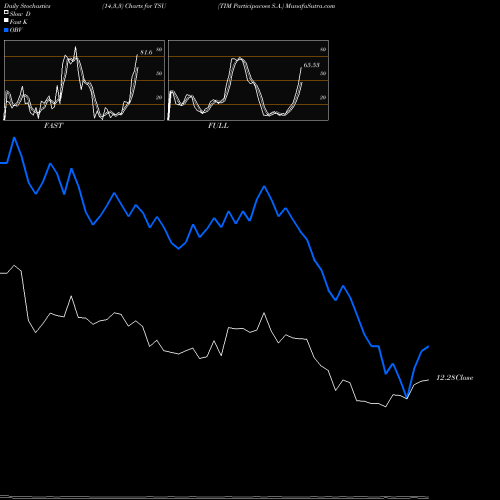
Task: Click the FULL label under right chart
Action: (218, 126)
